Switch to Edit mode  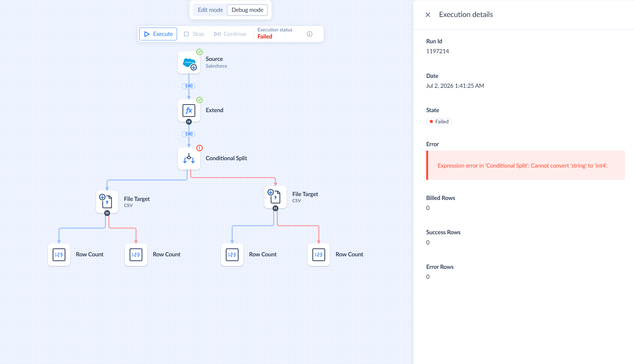pos(210,10)
